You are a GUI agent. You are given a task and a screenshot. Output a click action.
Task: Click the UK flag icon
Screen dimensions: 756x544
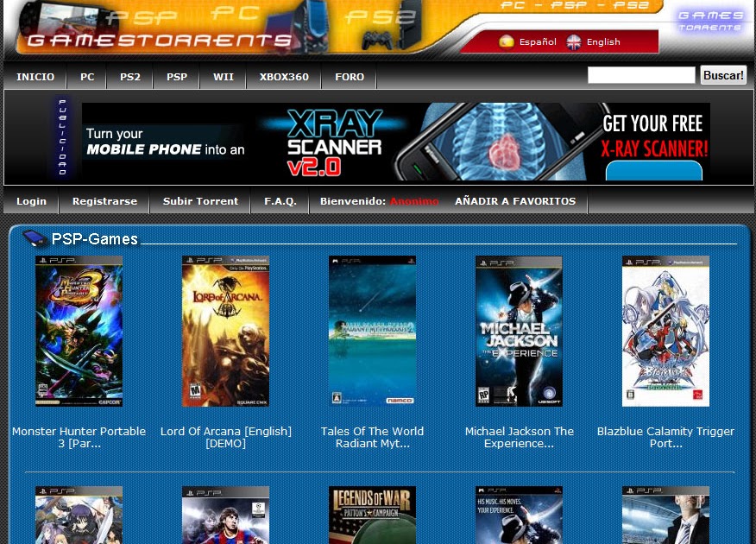574,42
